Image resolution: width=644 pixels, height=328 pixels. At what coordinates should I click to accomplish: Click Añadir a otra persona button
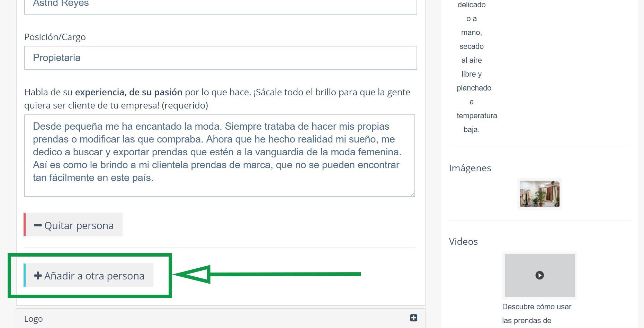coord(89,275)
